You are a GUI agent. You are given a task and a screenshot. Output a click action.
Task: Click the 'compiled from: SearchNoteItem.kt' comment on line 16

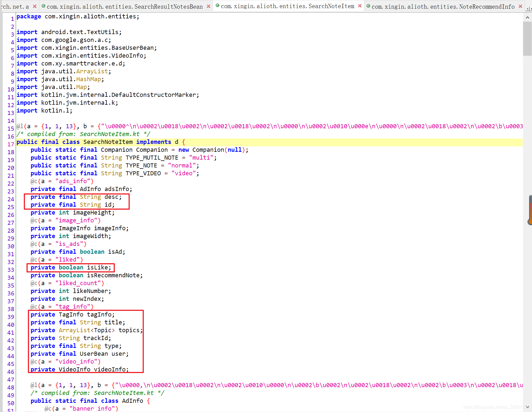pyautogui.click(x=83, y=134)
